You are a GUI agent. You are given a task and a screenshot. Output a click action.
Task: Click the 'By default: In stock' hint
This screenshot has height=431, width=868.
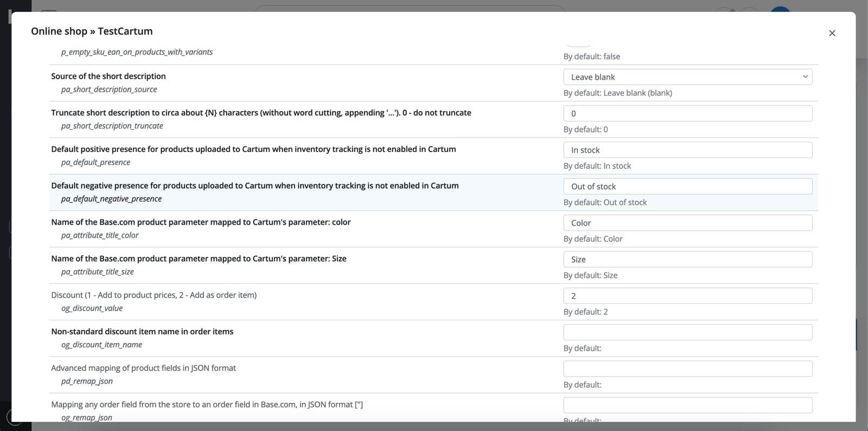click(597, 166)
